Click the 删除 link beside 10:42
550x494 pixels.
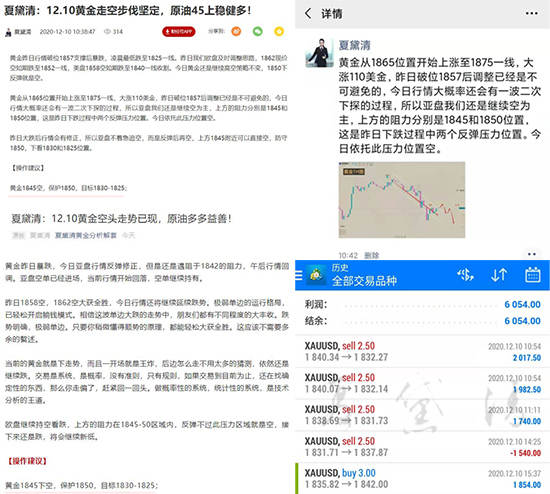pyautogui.click(x=371, y=255)
